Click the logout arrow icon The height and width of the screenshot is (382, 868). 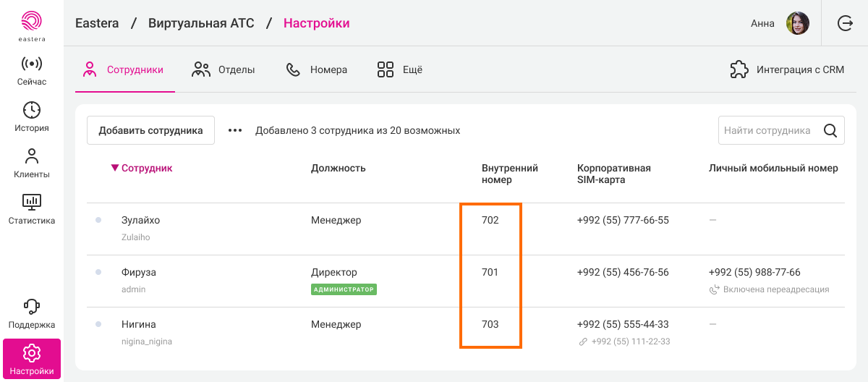845,23
